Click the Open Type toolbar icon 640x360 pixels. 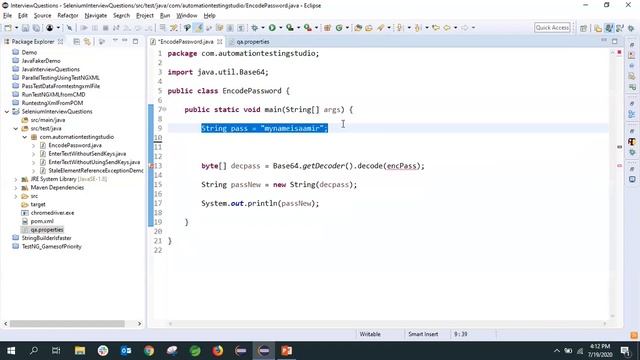click(x=358, y=28)
